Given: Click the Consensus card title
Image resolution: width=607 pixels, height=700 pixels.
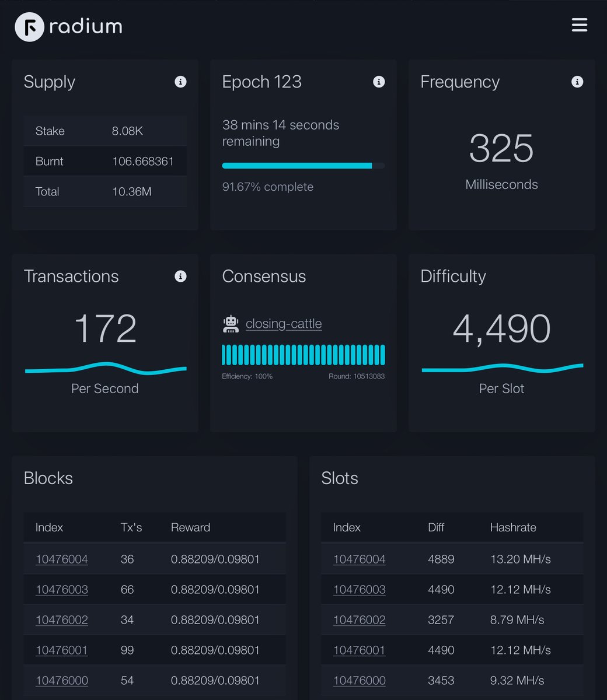Looking at the screenshot, I should point(264,276).
